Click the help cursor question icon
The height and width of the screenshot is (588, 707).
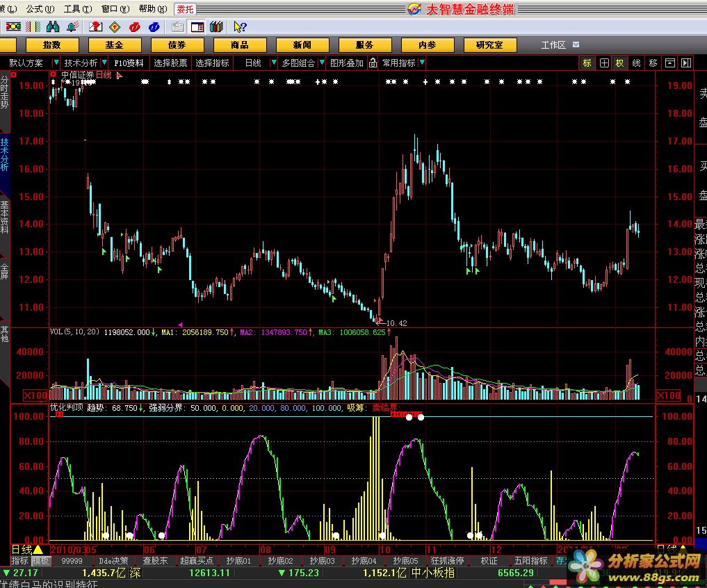[240, 27]
